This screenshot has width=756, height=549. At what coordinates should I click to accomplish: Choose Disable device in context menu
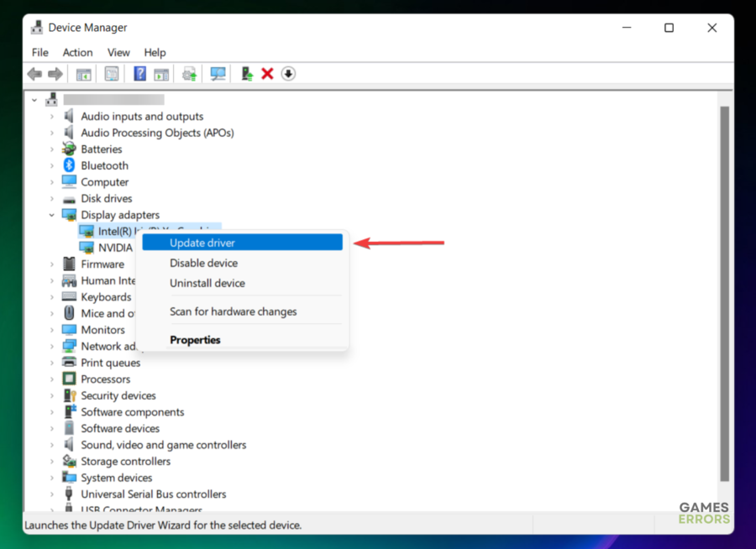tap(203, 263)
